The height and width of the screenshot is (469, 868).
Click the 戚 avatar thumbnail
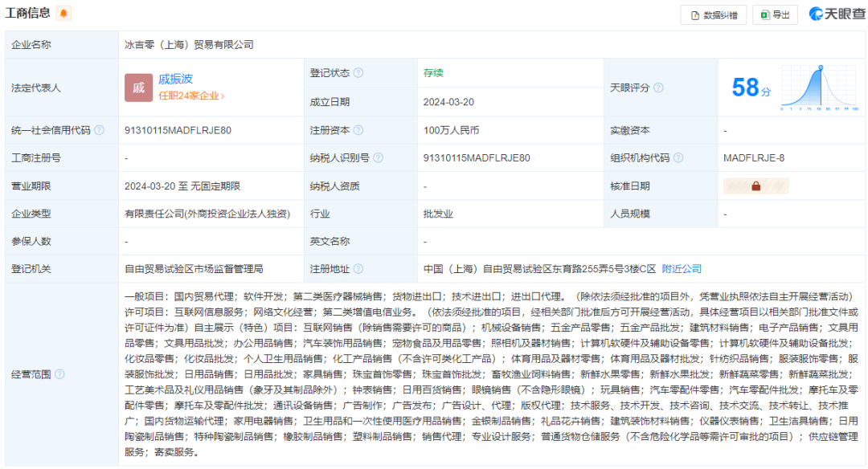[x=138, y=88]
